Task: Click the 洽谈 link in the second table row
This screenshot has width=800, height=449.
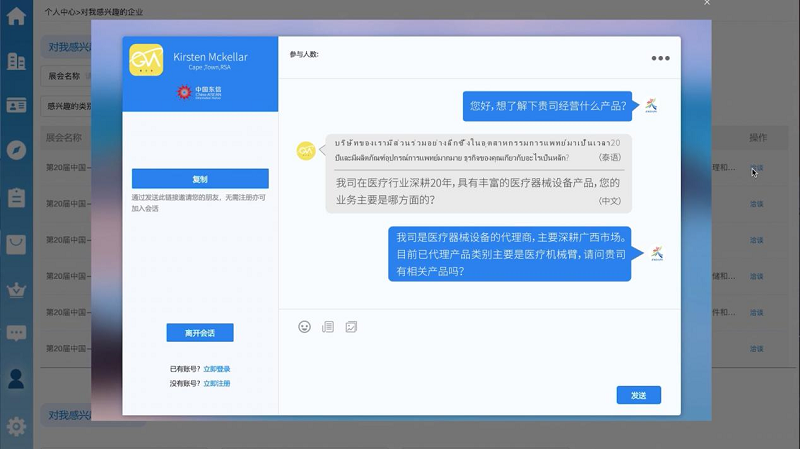Action: (x=757, y=204)
